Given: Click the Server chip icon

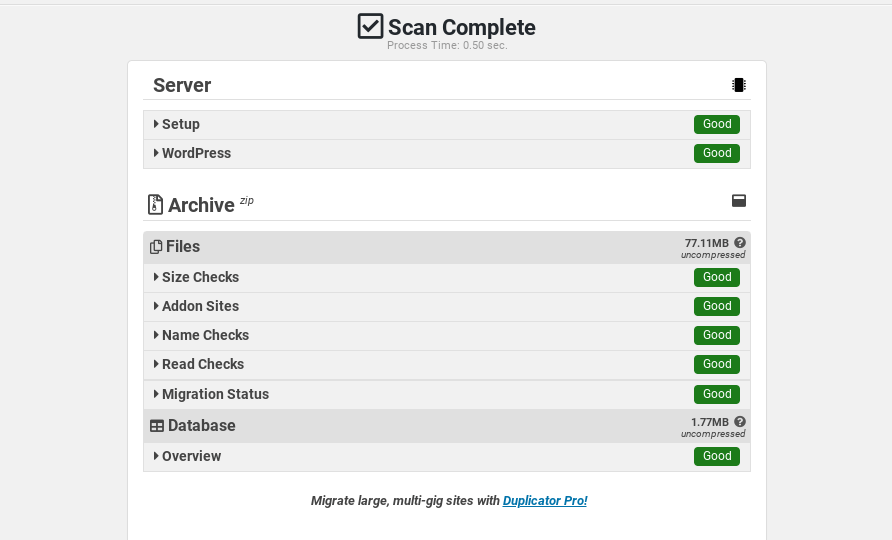Looking at the screenshot, I should pyautogui.click(x=739, y=85).
